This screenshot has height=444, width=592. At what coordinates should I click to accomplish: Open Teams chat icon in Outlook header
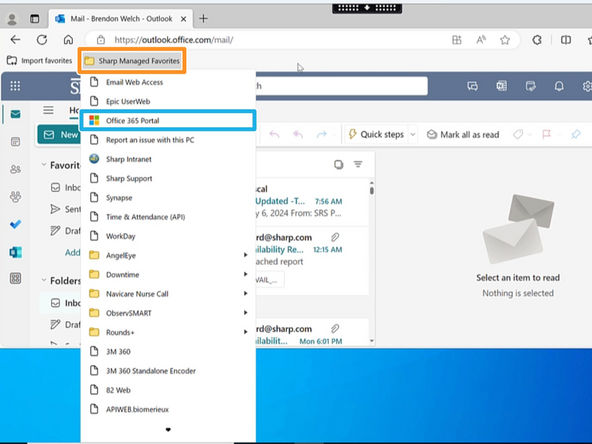click(473, 86)
